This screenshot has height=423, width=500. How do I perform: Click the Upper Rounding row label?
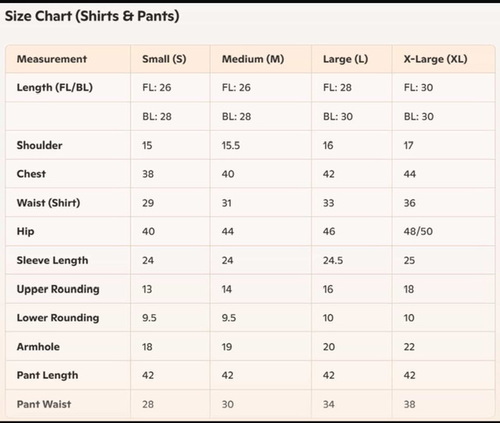tap(58, 289)
